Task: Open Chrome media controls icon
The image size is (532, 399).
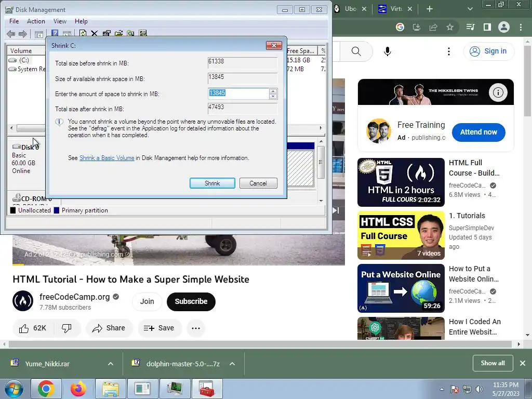Action: point(471,27)
